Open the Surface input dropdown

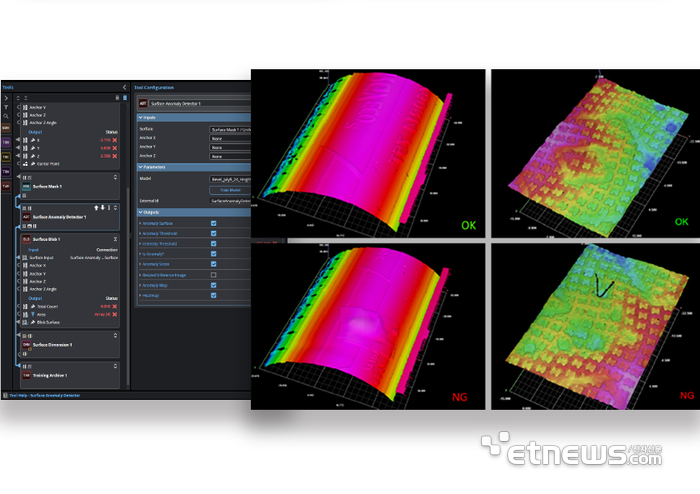coord(229,130)
